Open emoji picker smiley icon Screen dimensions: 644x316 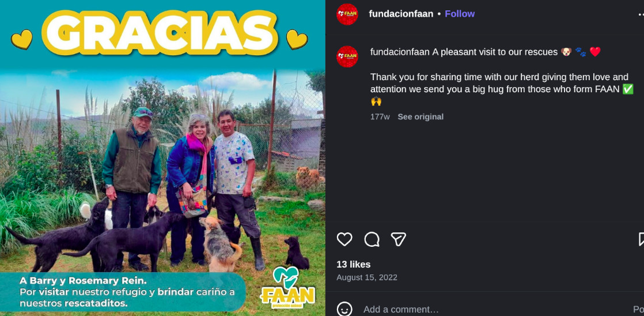344,310
